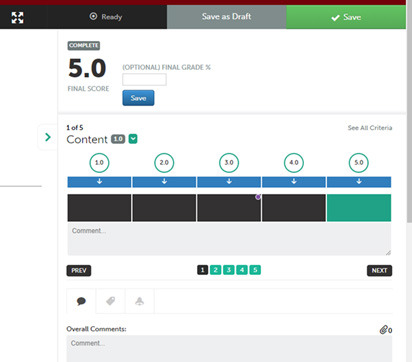Click the green Save button
This screenshot has height=362, width=412.
(x=346, y=17)
